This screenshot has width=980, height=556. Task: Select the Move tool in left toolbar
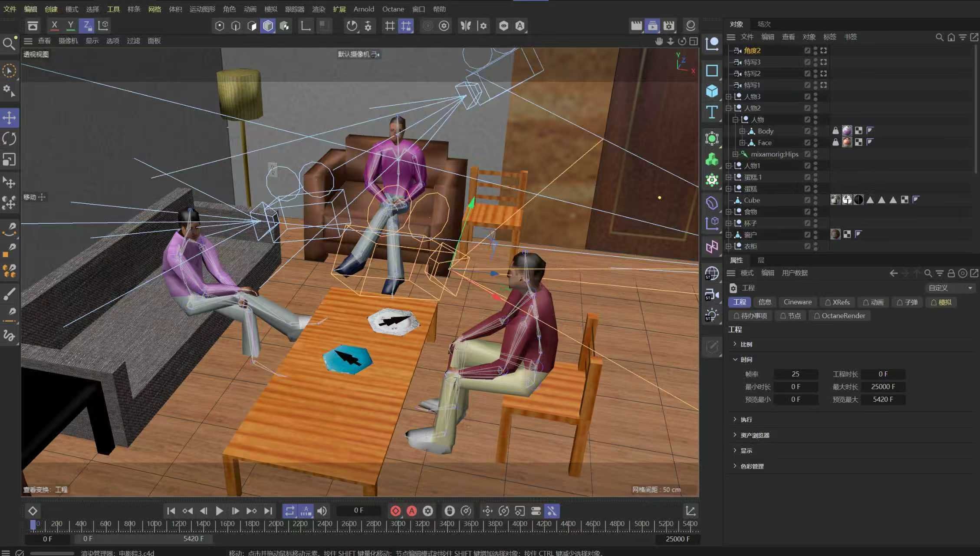coord(9,118)
